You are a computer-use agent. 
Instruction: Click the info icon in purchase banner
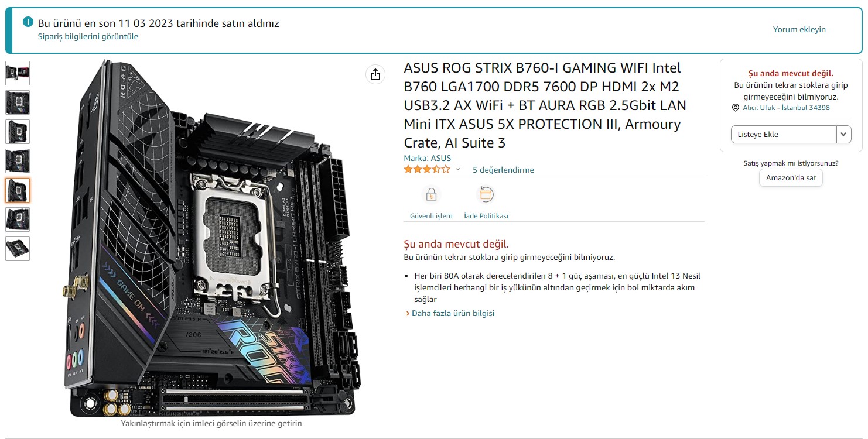point(28,22)
